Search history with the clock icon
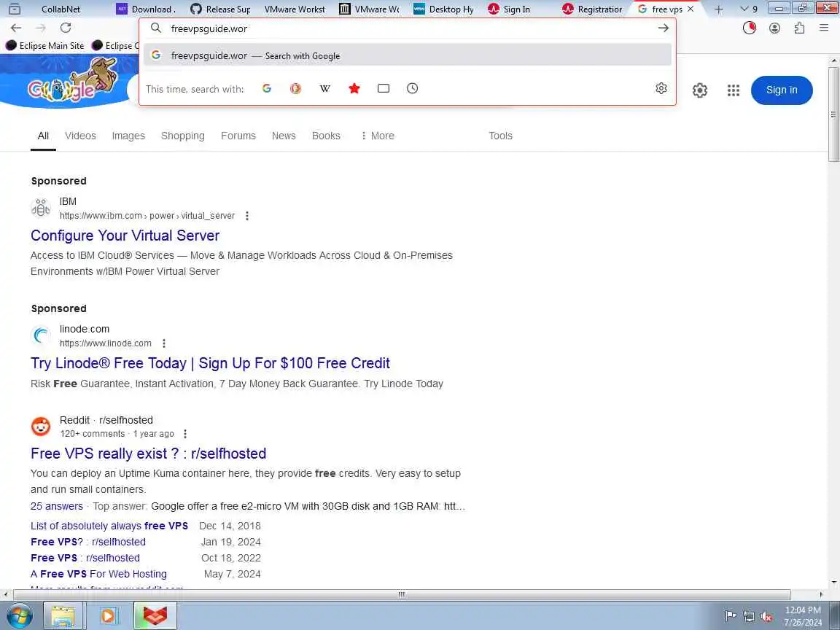Viewport: 840px width, 630px height. click(412, 88)
